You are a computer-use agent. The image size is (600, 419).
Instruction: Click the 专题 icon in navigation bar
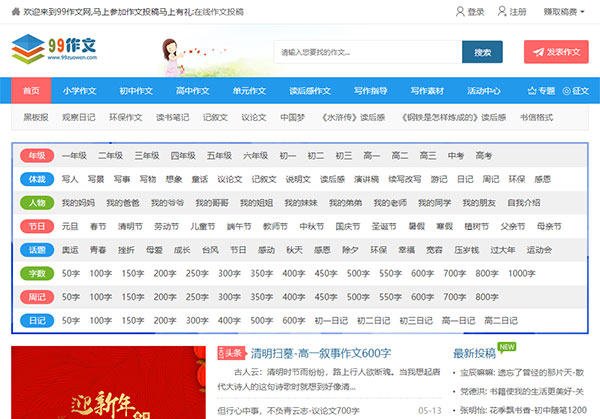click(x=533, y=91)
